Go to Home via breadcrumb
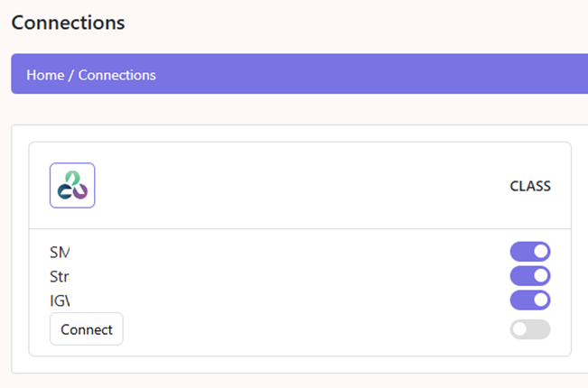The height and width of the screenshot is (388, 588). tap(45, 75)
